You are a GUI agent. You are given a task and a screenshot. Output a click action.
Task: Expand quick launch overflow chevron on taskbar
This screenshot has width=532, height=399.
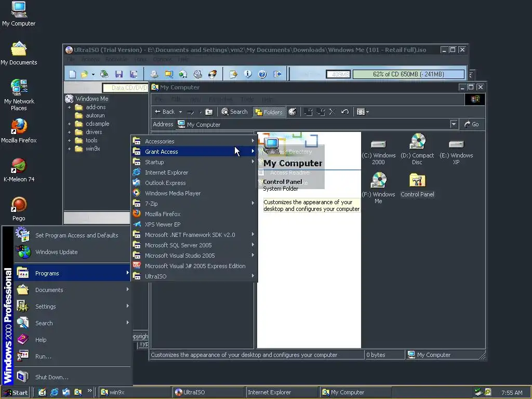[89, 391]
